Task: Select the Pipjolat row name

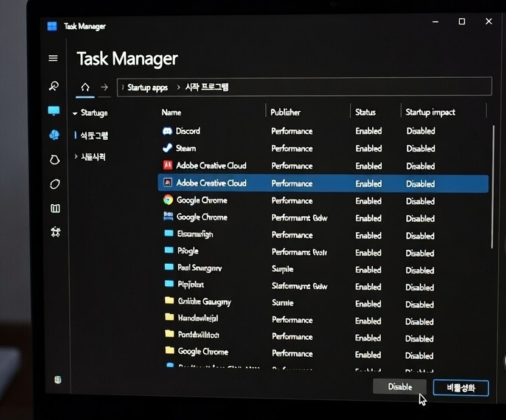Action: [x=191, y=284]
